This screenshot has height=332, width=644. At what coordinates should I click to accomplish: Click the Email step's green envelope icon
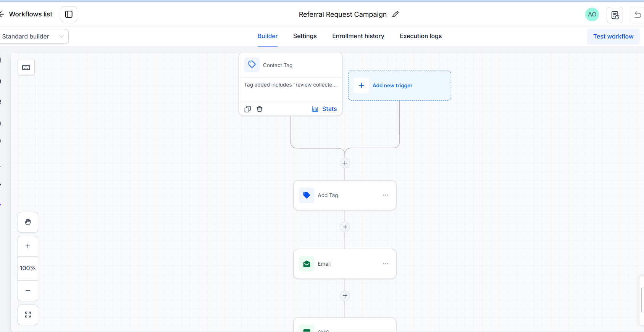click(x=307, y=264)
